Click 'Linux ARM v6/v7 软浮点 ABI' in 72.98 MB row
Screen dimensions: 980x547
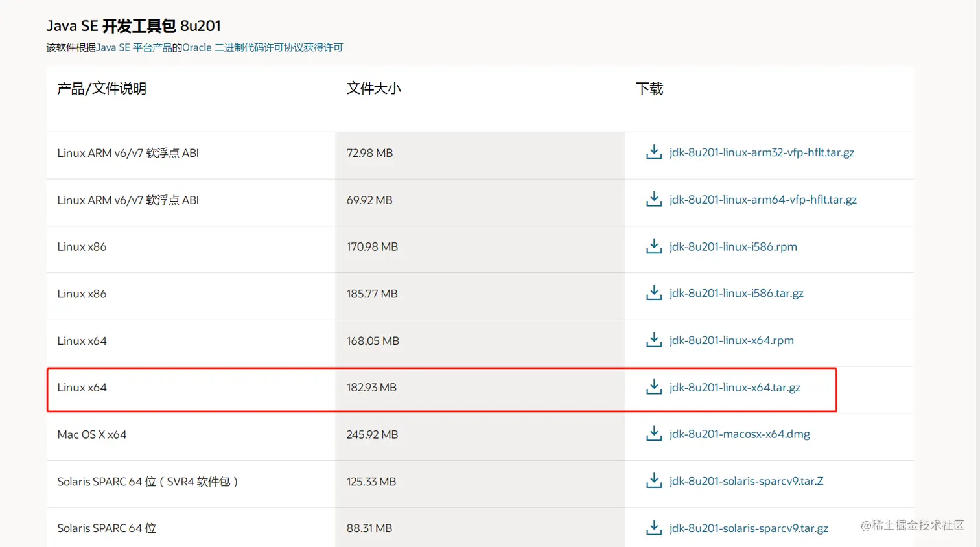click(128, 153)
